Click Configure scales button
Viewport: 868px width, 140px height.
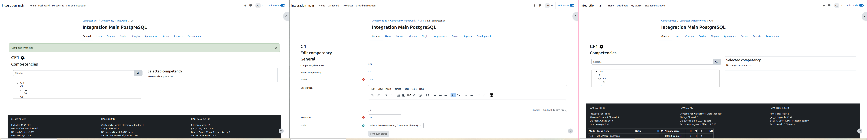(x=379, y=134)
